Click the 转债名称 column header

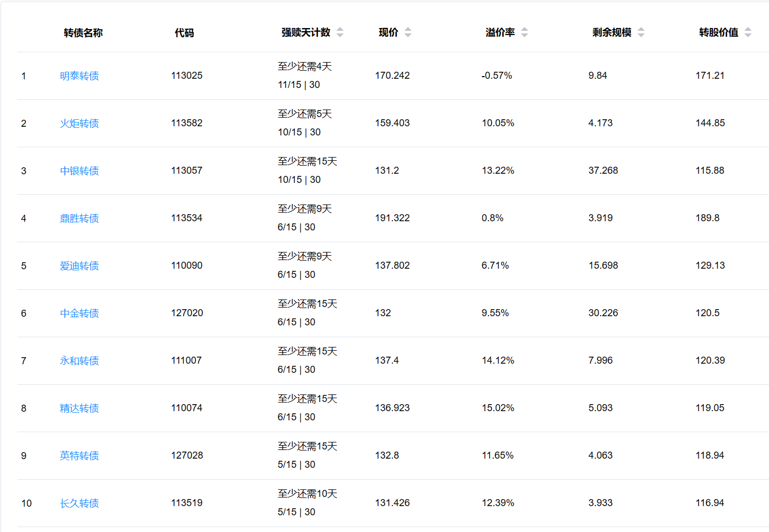pyautogui.click(x=83, y=33)
